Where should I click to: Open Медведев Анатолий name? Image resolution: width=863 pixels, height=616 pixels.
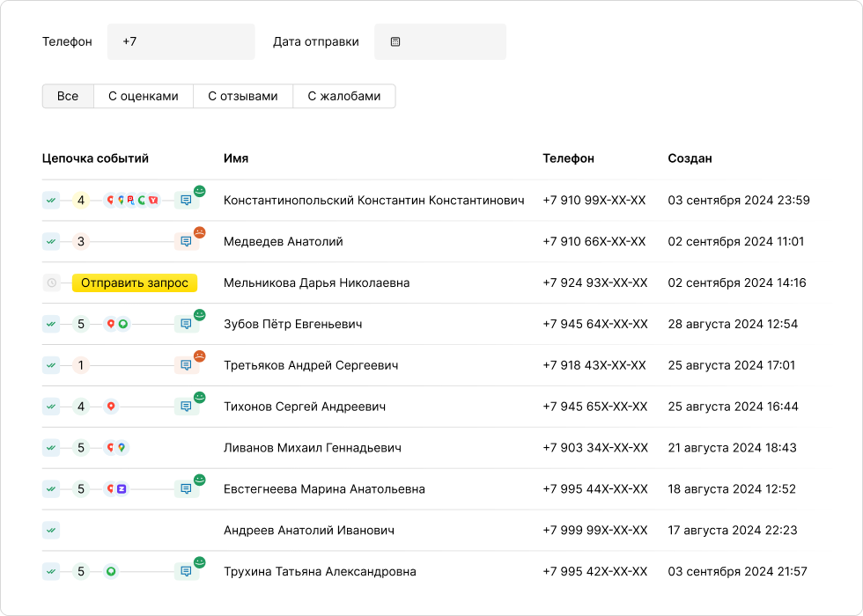[283, 241]
